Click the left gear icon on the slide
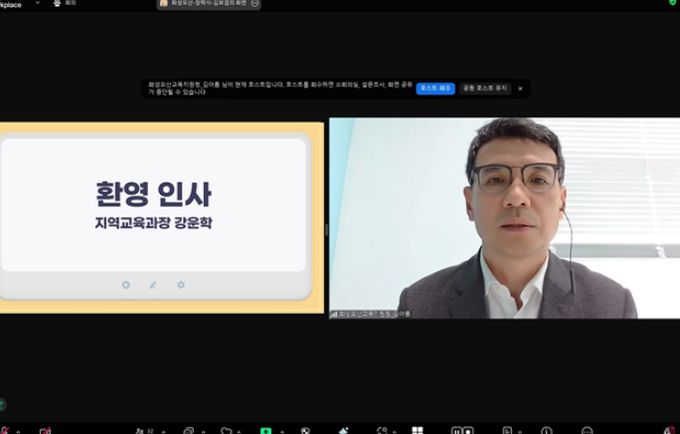The image size is (680, 434). pyautogui.click(x=125, y=285)
